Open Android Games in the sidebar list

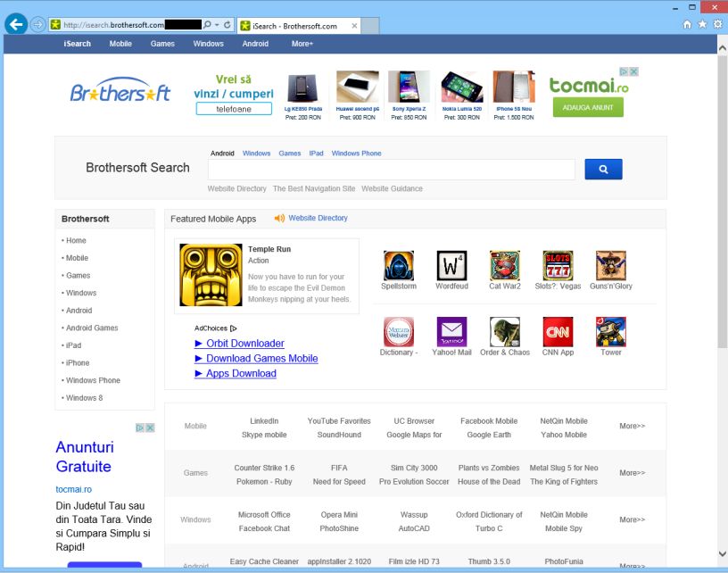click(x=92, y=328)
